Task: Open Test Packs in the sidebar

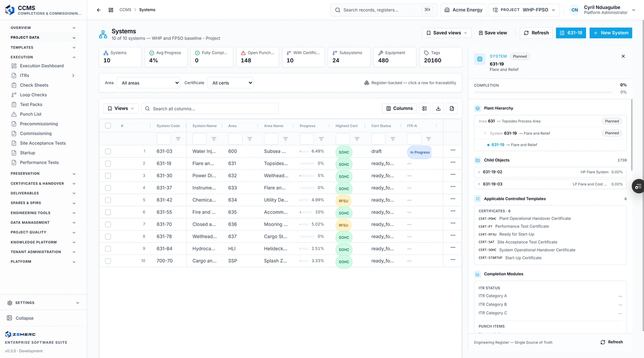Action: pos(31,104)
